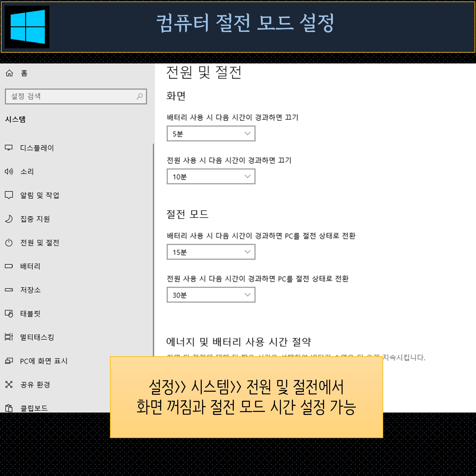Open 멀티태스킹 settings
Viewport: 476px width, 476px height.
[37, 337]
